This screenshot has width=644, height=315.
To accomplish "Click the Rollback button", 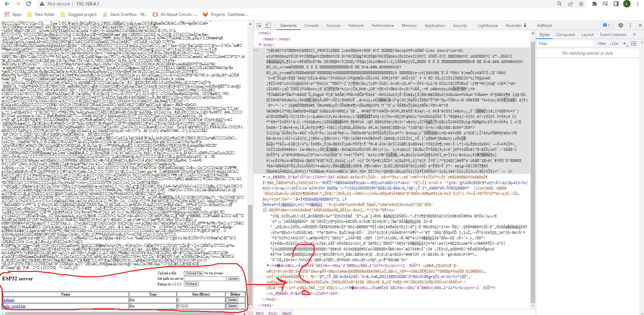I will [191, 284].
